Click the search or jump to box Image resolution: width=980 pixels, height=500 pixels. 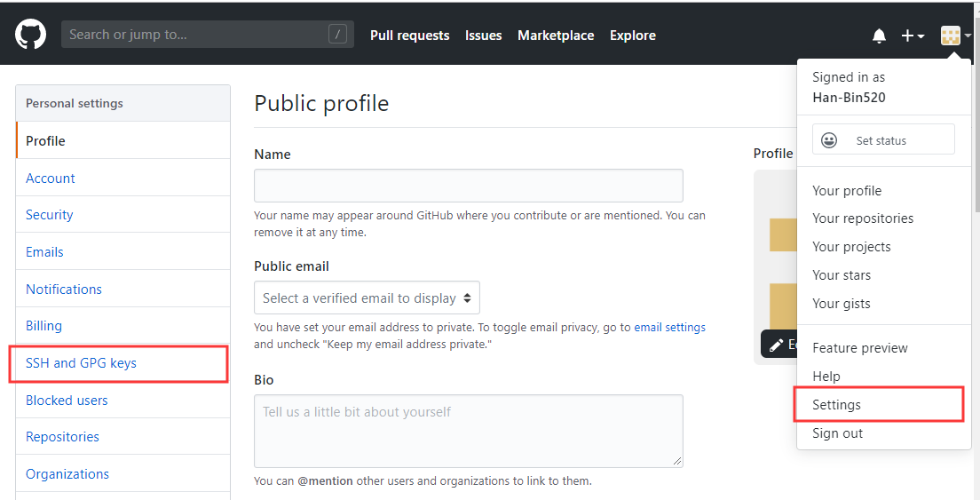pos(195,35)
